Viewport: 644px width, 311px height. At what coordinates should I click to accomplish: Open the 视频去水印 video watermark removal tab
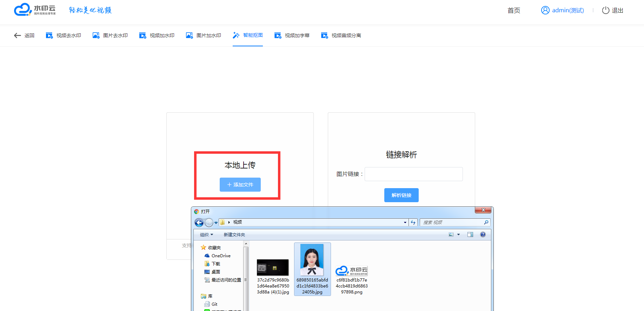[x=64, y=35]
